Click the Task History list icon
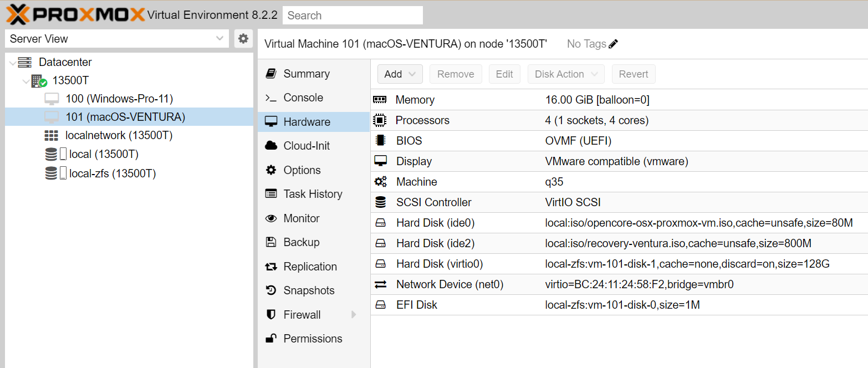 coord(271,194)
